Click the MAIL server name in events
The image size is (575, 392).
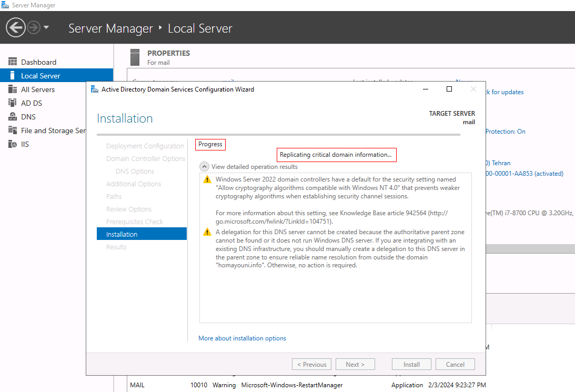[x=137, y=385]
